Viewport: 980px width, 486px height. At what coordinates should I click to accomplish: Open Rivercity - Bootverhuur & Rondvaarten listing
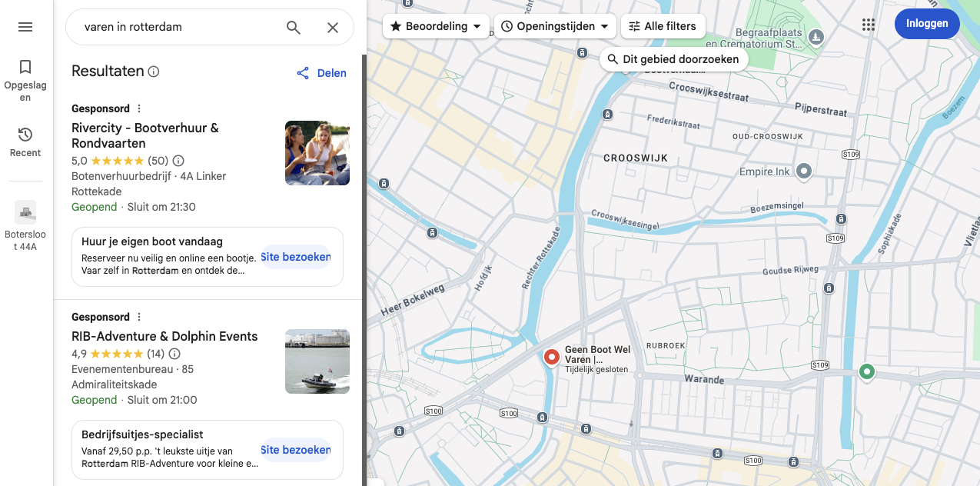[x=145, y=135]
